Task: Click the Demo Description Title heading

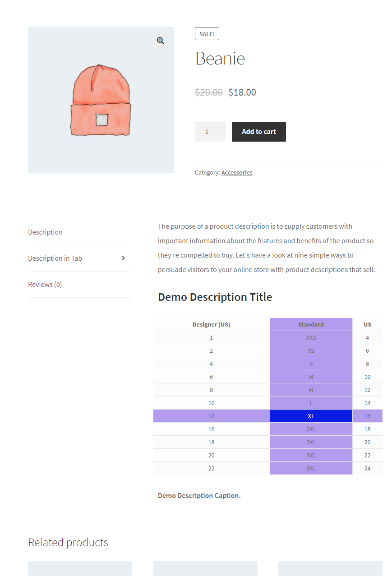Action: (x=215, y=297)
